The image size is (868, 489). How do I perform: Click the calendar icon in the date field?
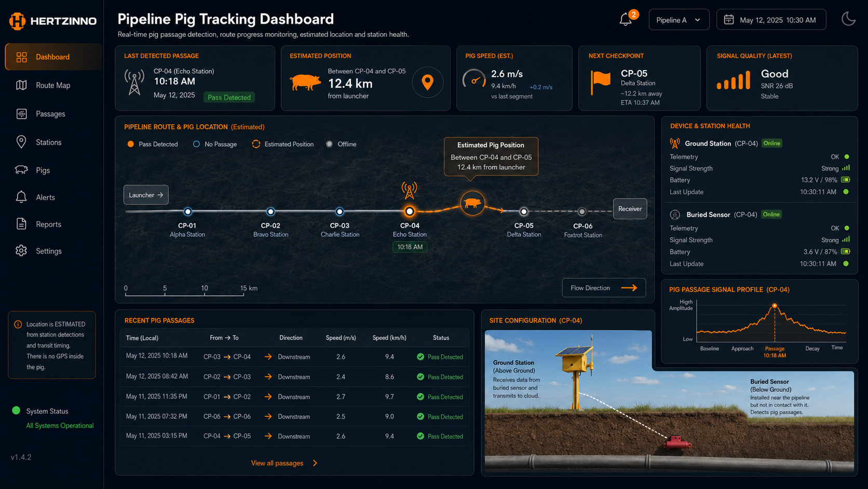(729, 20)
